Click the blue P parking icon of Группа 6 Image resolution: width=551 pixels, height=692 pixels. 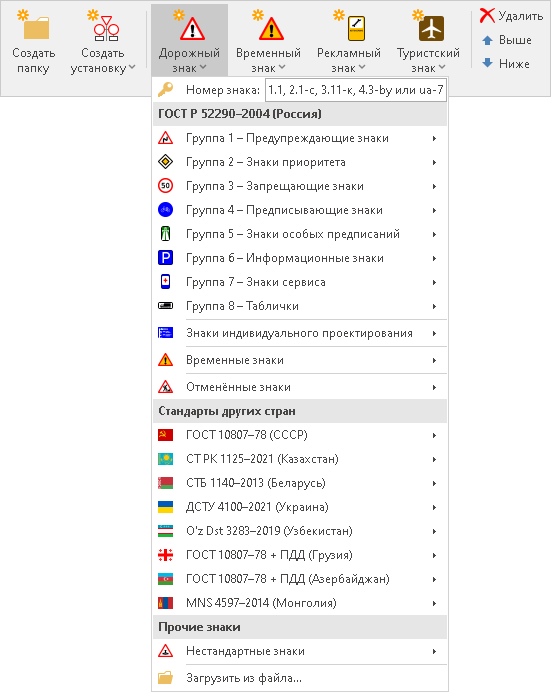tap(165, 257)
